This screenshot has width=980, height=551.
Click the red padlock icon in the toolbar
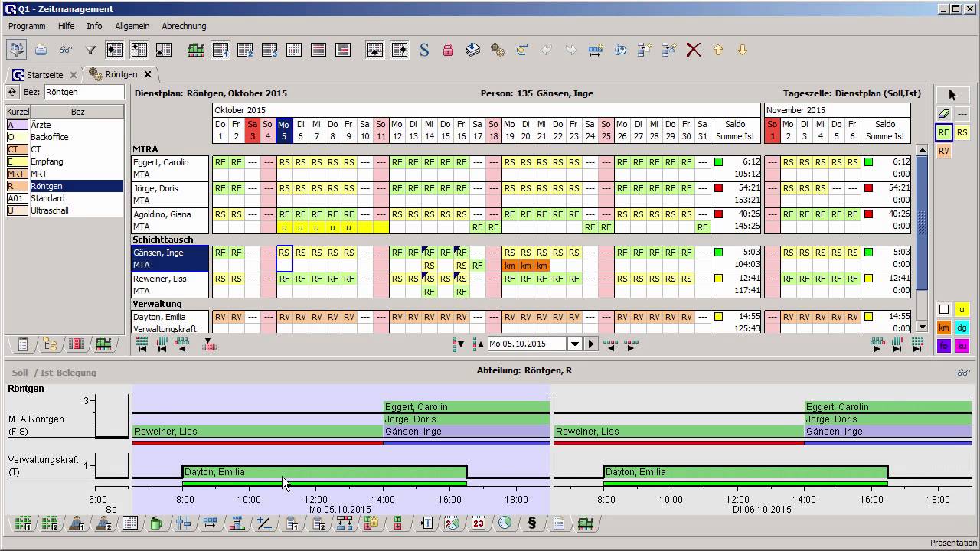pyautogui.click(x=449, y=50)
